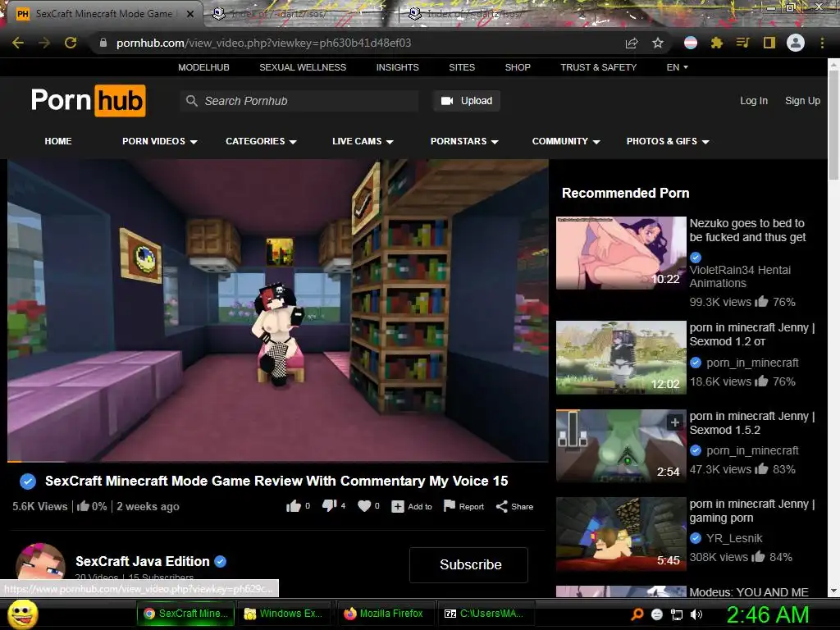Open Windows Explorer from the taskbar
Screen dimensions: 840x630
283,614
